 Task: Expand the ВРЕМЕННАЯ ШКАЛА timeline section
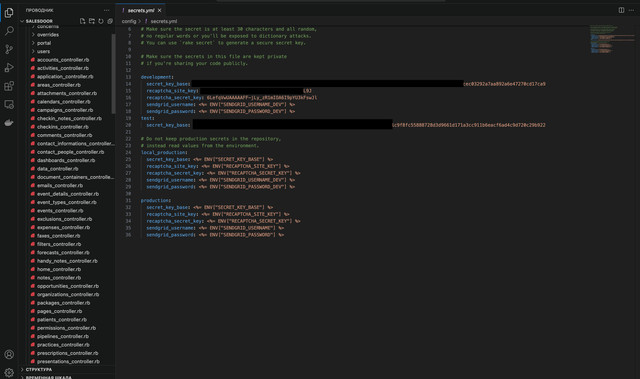pos(48,377)
